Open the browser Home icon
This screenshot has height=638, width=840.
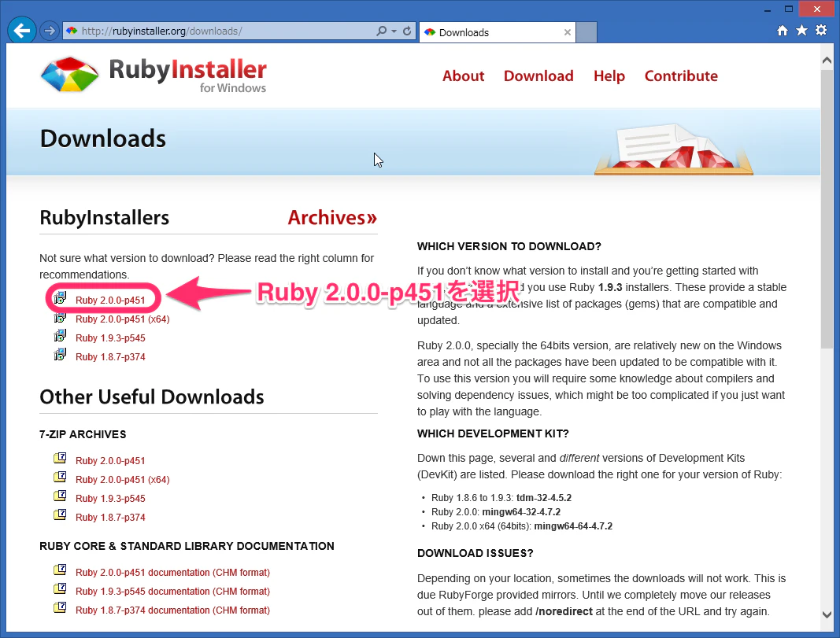783,31
